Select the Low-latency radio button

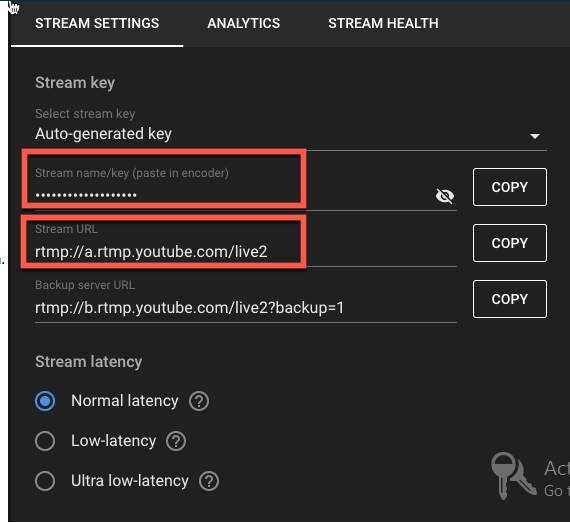[45, 441]
